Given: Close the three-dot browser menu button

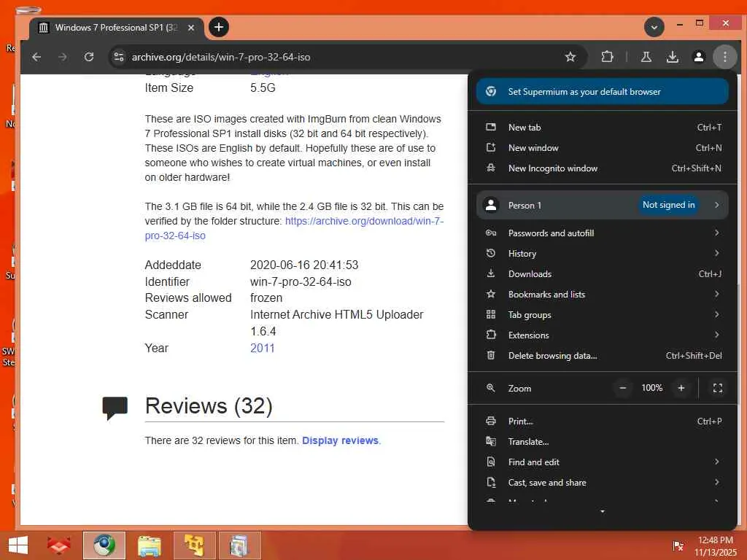Looking at the screenshot, I should [x=724, y=57].
